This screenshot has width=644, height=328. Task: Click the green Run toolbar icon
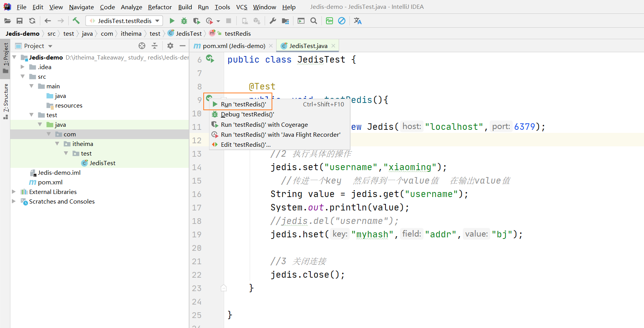coord(172,21)
